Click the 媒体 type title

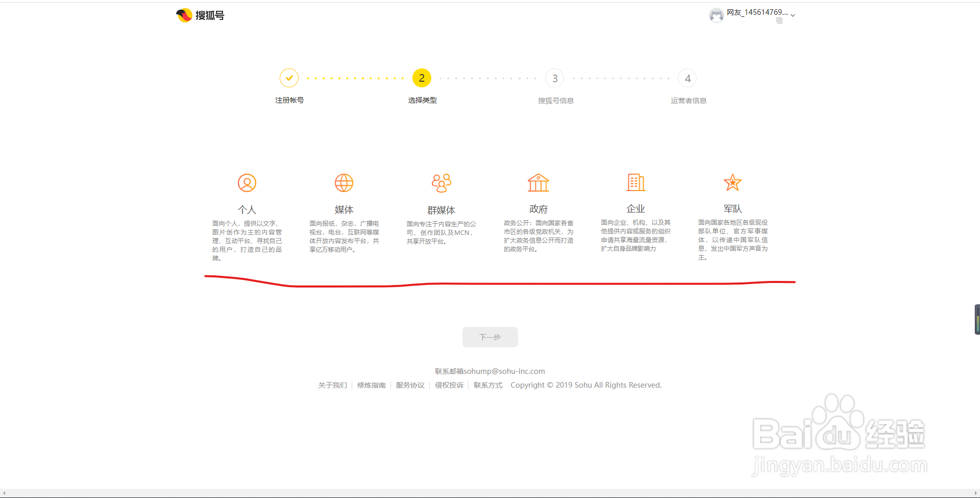coord(344,210)
